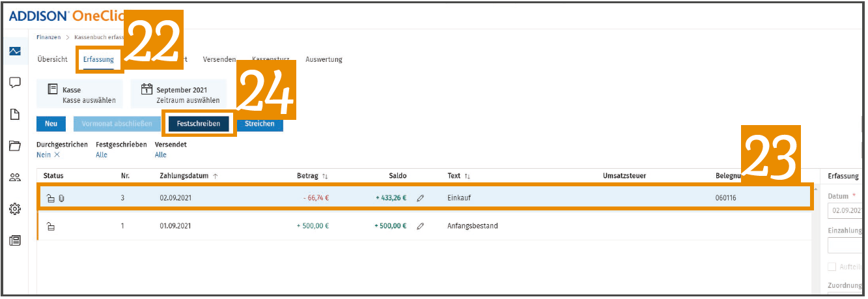Switch to the Übersicht tab
Viewport: 868px width, 299px height.
coord(53,59)
